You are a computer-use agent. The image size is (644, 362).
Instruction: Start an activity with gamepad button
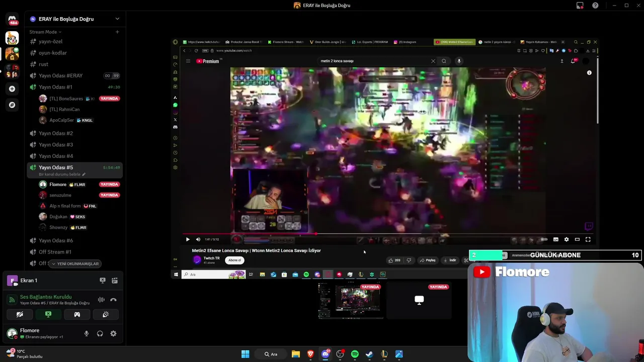point(77,314)
